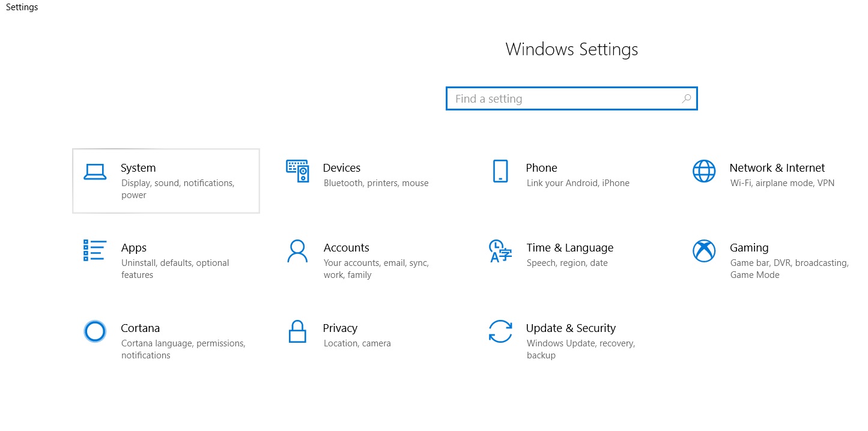The height and width of the screenshot is (431, 868).
Task: Click 'Uninstall, defaults, optional features' description
Action: tap(175, 269)
